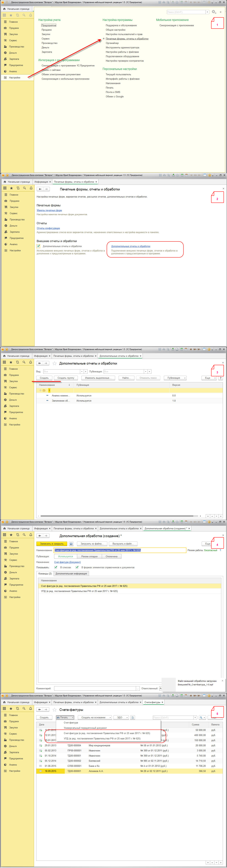This screenshot has width=227, height=868.
Task: Toggle В формах элементов справочников и документов checkbox
Action: tap(77, 568)
